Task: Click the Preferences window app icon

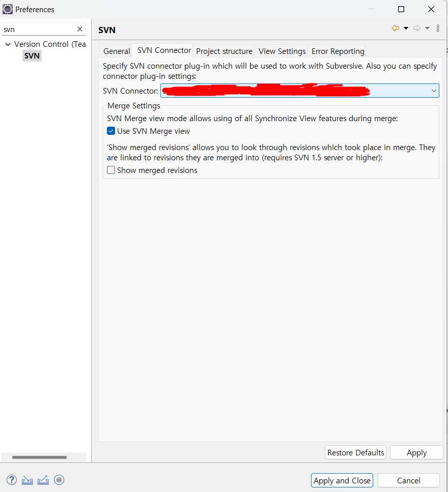Action: pyautogui.click(x=7, y=10)
